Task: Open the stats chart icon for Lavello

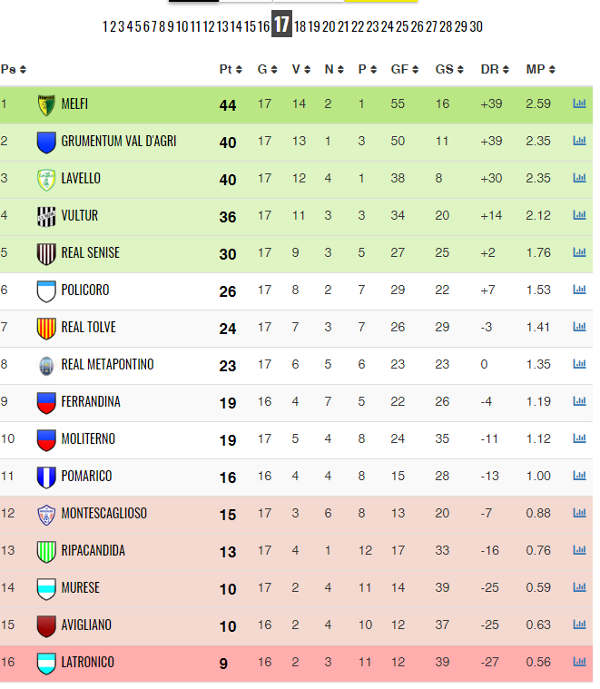Action: (579, 178)
